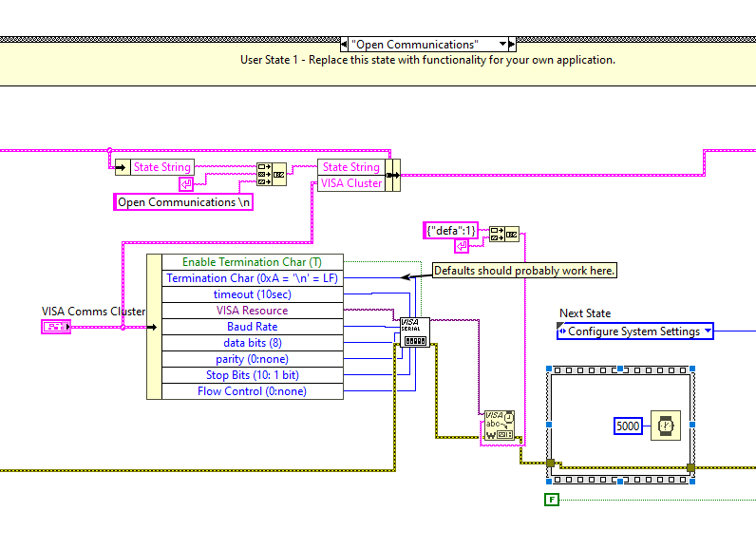Select parity (0:none) element
Image resolution: width=756 pixels, height=549 pixels.
point(253,359)
